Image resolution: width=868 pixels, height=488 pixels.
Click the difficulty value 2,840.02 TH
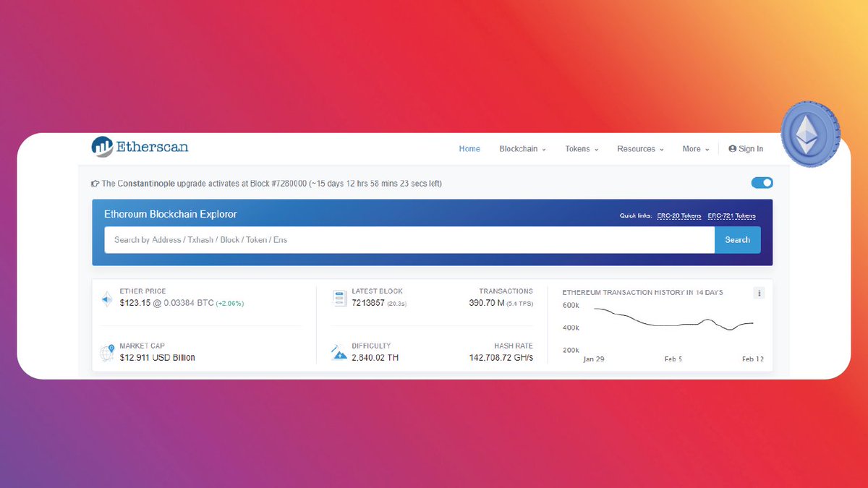pyautogui.click(x=375, y=357)
